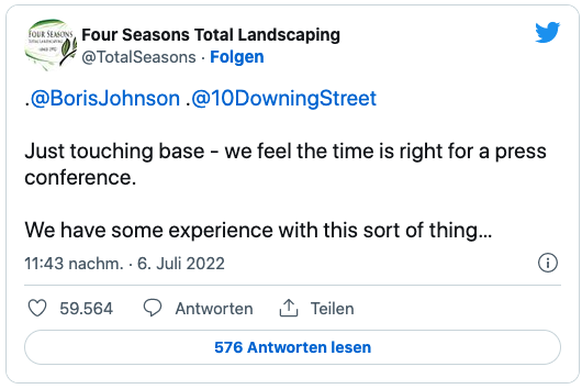
Task: Open the tweet info circle icon
Action: (x=547, y=263)
